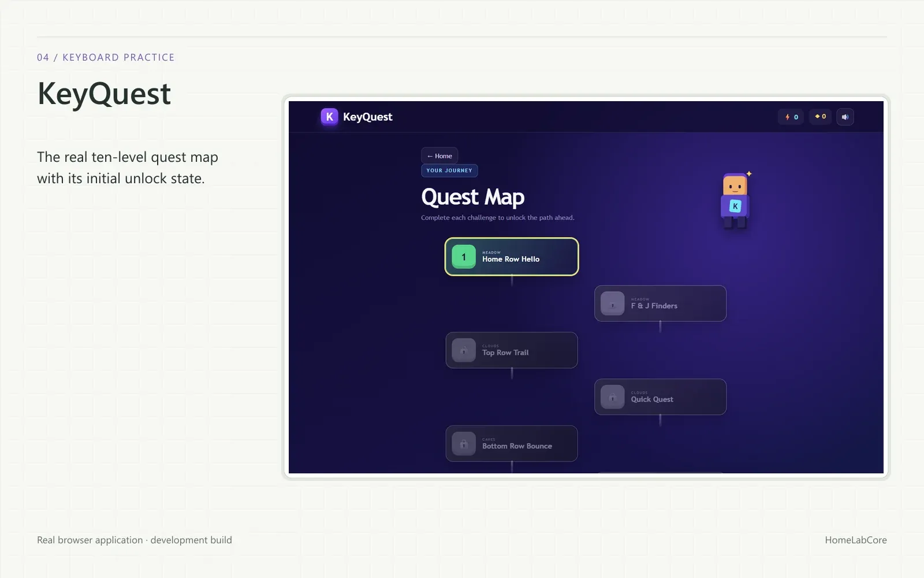Start the Home Row Hello level

512,257
